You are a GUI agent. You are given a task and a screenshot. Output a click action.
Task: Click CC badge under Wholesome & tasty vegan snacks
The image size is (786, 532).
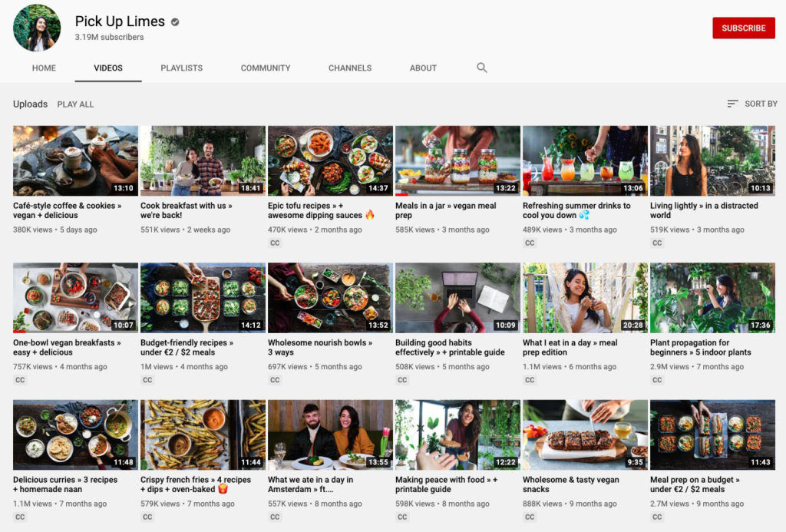tap(530, 517)
